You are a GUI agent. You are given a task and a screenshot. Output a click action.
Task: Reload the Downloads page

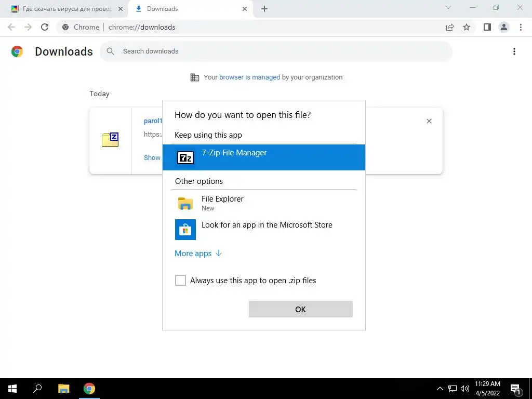[45, 27]
